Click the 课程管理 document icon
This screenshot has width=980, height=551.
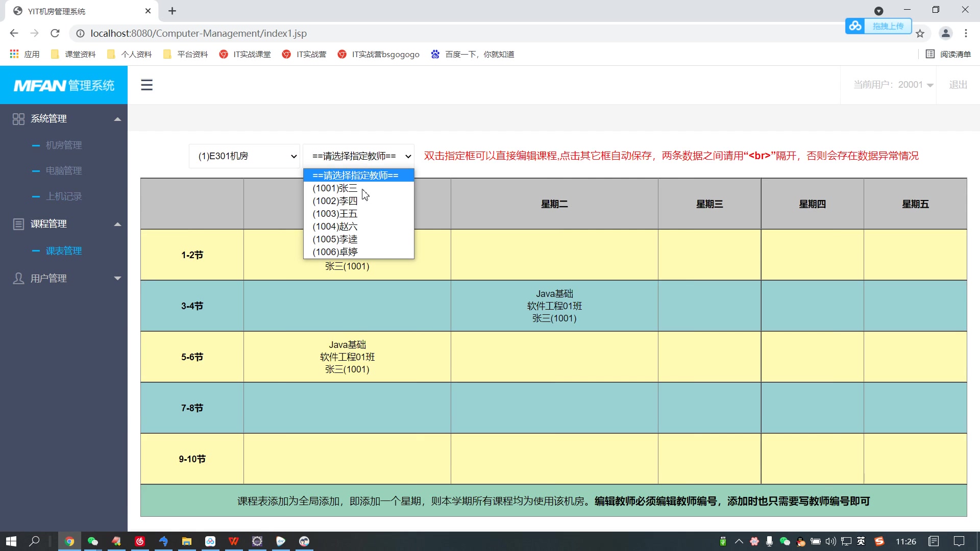click(x=18, y=223)
